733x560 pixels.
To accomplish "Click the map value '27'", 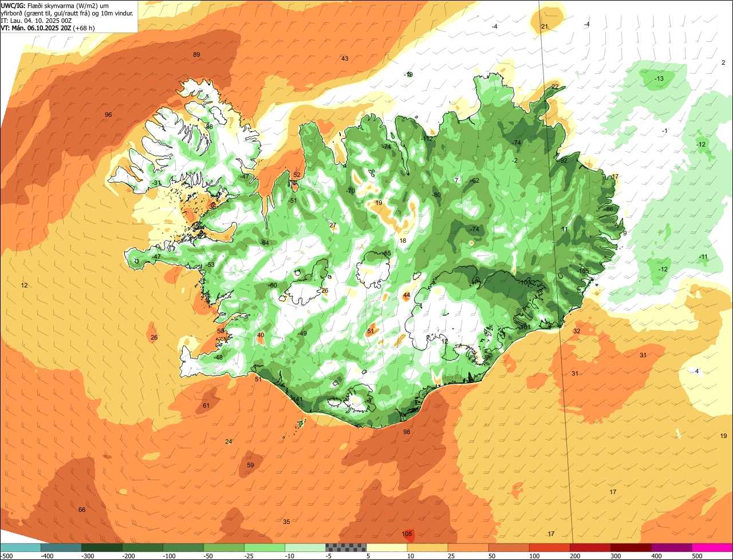I will [x=333, y=225].
